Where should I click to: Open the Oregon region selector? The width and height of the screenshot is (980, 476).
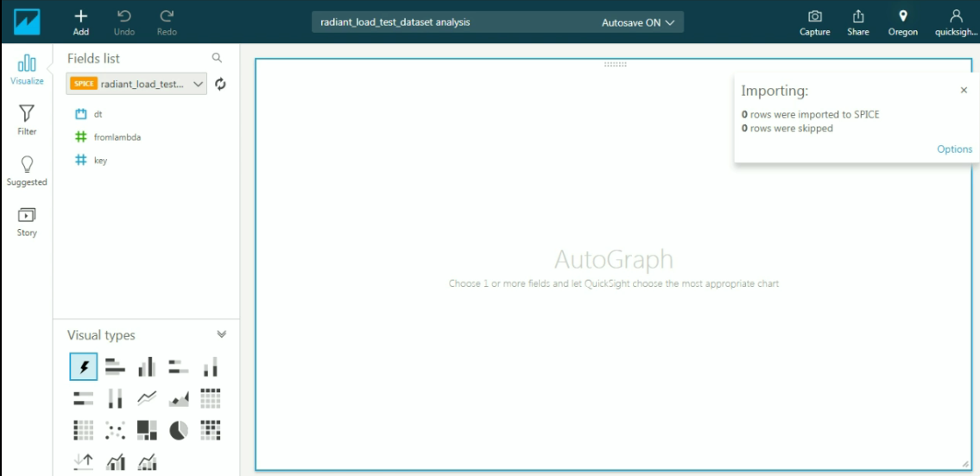pos(902,23)
